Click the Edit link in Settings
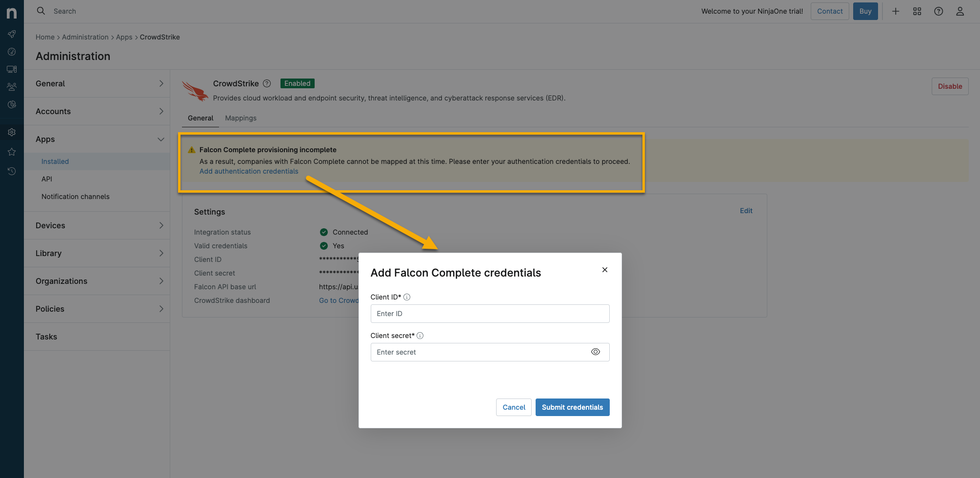The height and width of the screenshot is (478, 980). click(x=746, y=211)
